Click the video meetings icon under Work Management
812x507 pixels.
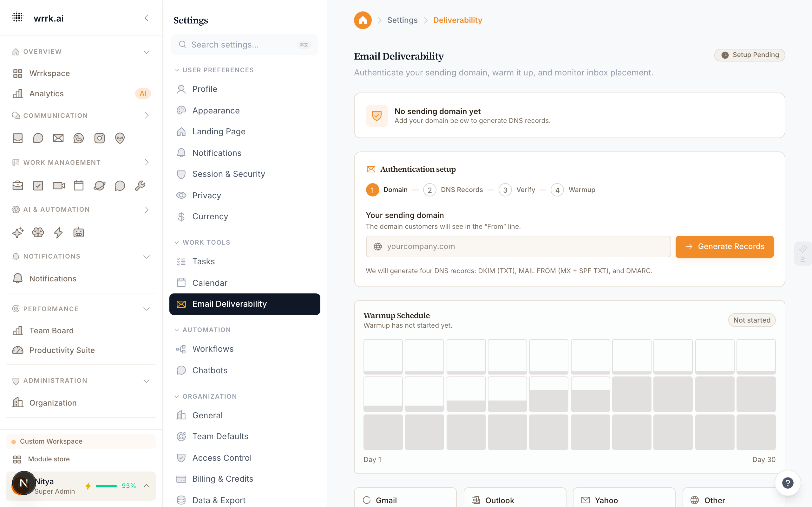pyautogui.click(x=58, y=185)
